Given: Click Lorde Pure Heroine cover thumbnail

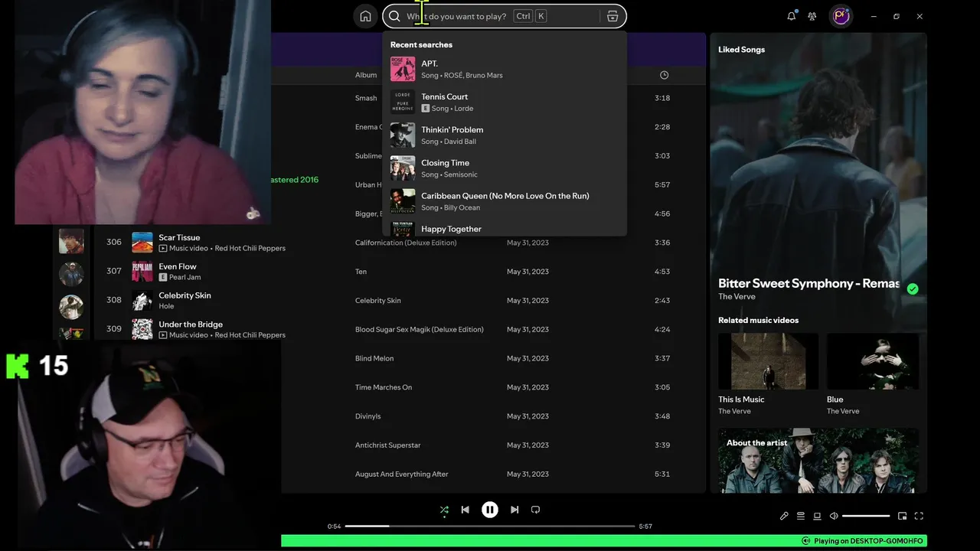Looking at the screenshot, I should [x=403, y=102].
